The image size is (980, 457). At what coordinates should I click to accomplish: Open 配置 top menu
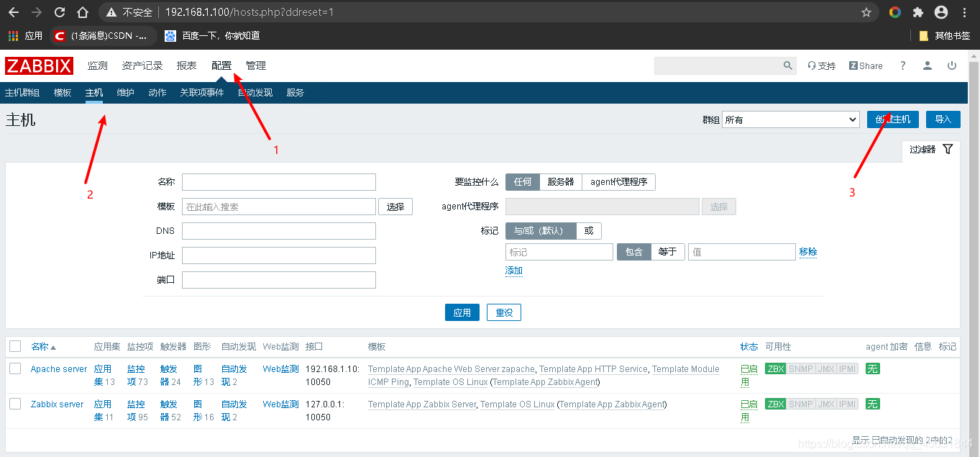coord(221,65)
